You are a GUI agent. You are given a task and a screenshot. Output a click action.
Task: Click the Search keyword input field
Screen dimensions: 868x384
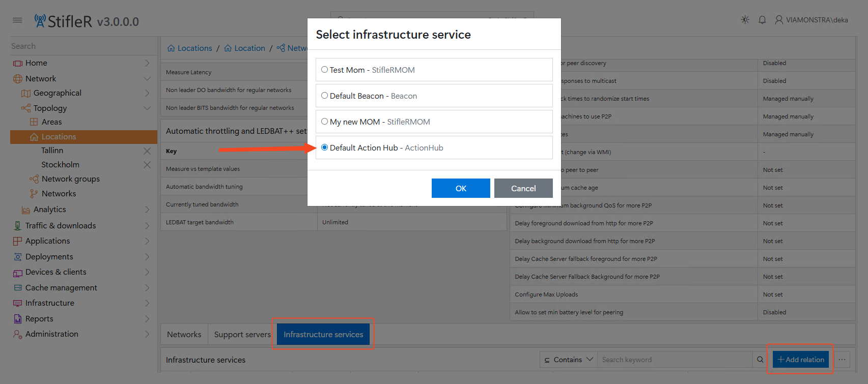675,360
